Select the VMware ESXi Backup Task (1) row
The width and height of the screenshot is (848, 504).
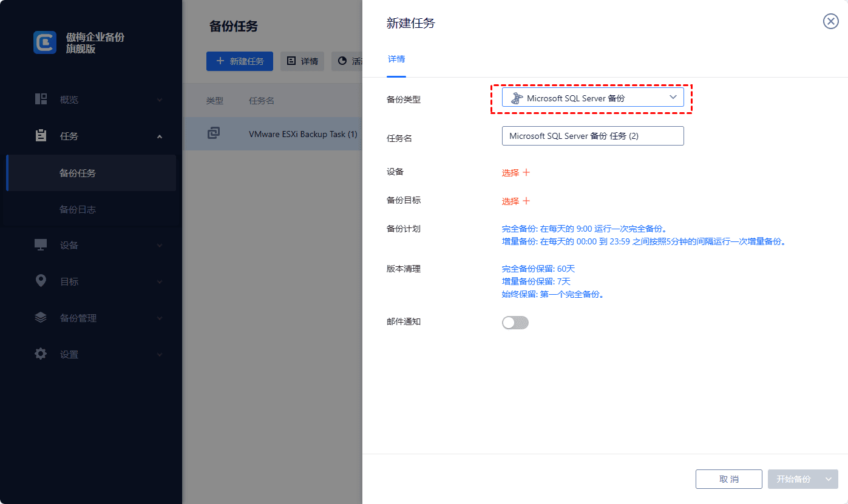tap(273, 134)
